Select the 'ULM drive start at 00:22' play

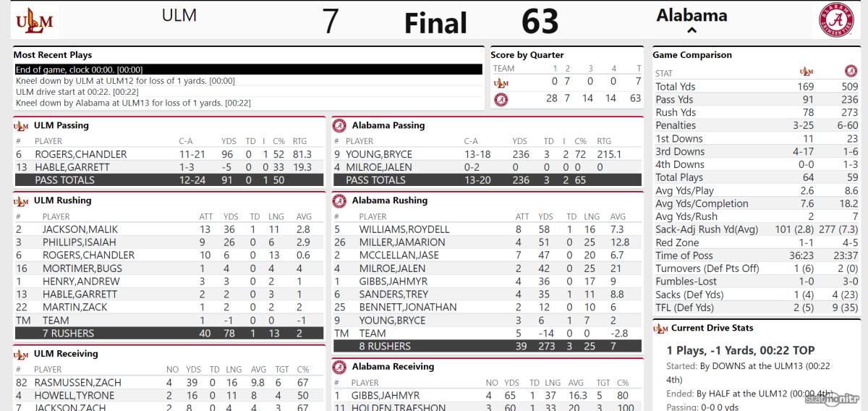pyautogui.click(x=248, y=92)
